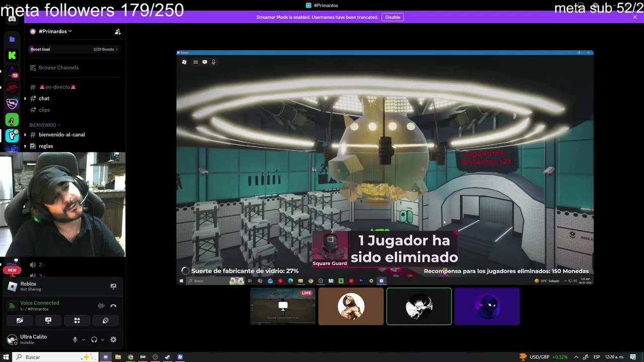Show hidden system tray icons
Image resolution: width=644 pixels, height=362 pixels.
(x=576, y=357)
